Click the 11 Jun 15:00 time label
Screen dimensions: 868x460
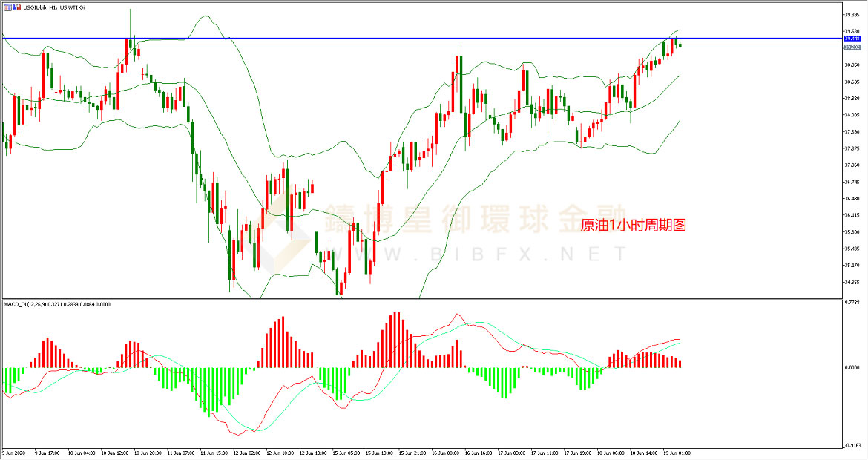tap(214, 453)
